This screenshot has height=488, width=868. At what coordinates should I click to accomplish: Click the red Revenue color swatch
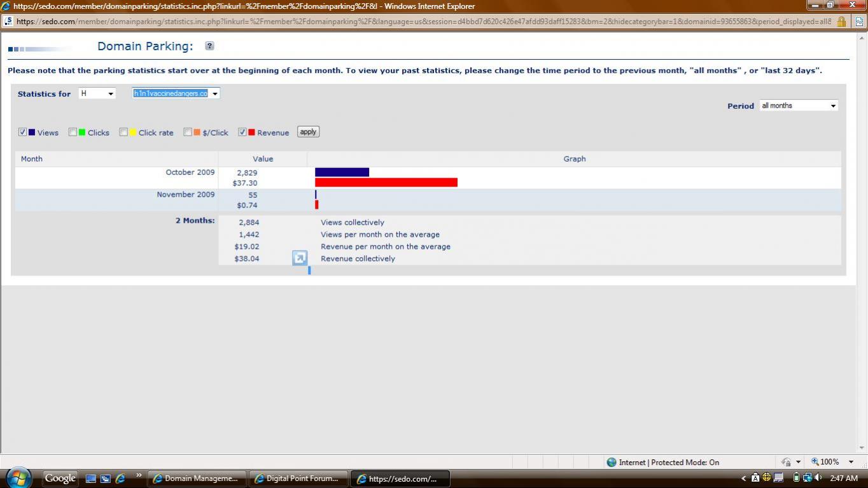pyautogui.click(x=252, y=132)
